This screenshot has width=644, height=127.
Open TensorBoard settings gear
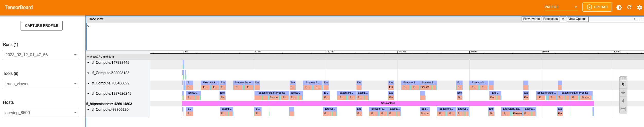(x=640, y=7)
